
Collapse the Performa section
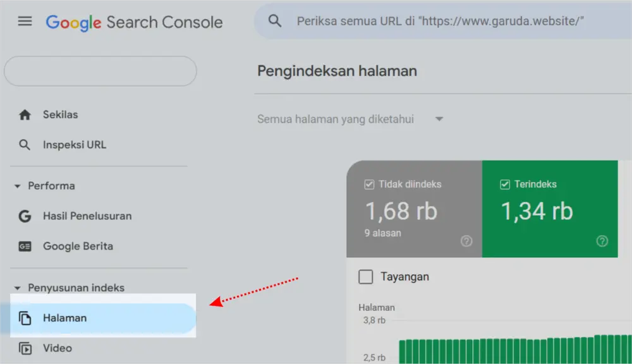click(x=45, y=186)
